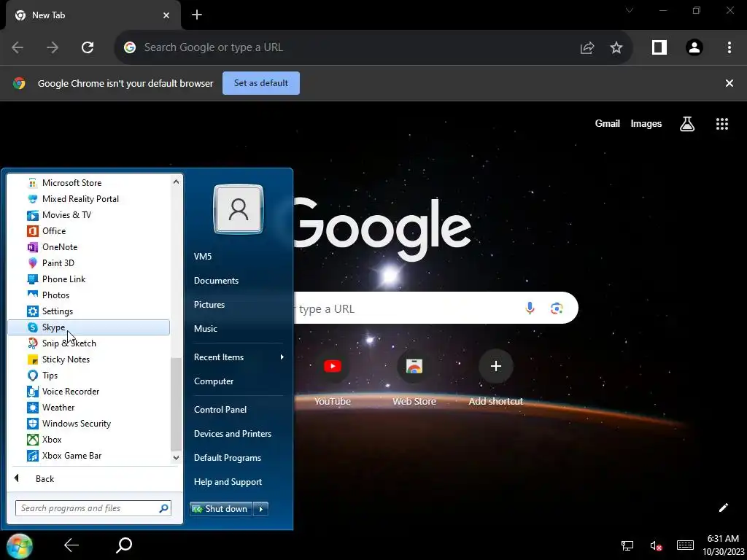Open the Chrome side panel
747x560 pixels.
(x=659, y=47)
